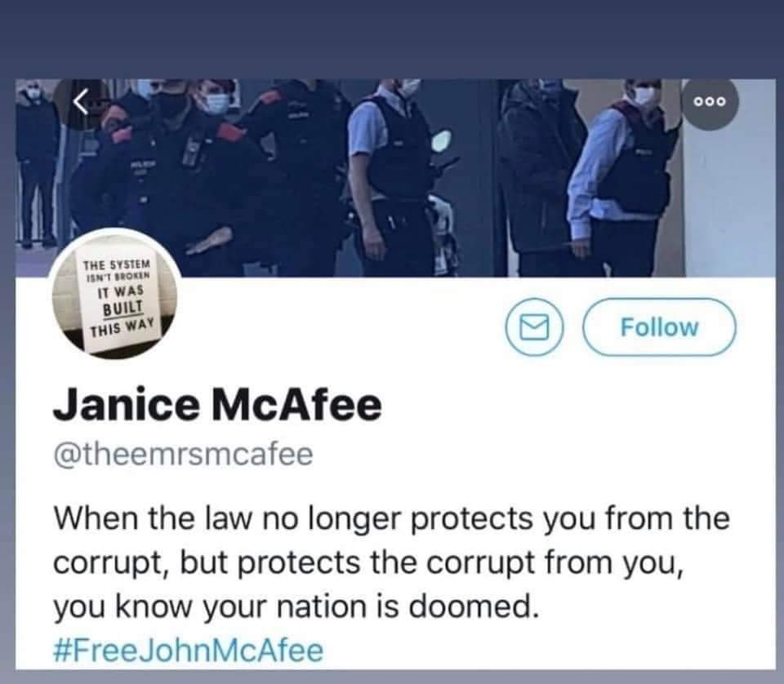Tap the Follow button
Viewport: 784px width, 684px height.
pyautogui.click(x=659, y=327)
